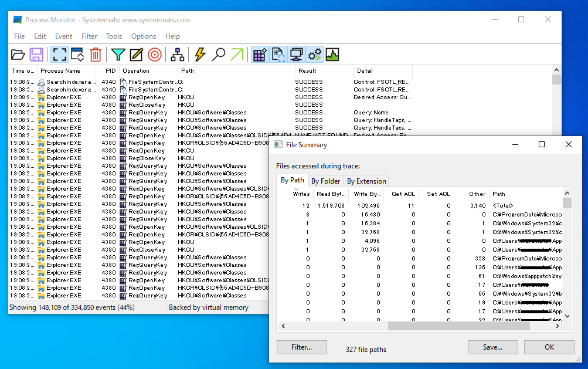Viewport: 588px width, 369px height.
Task: Click the green Jump To arrow icon
Action: 237,55
